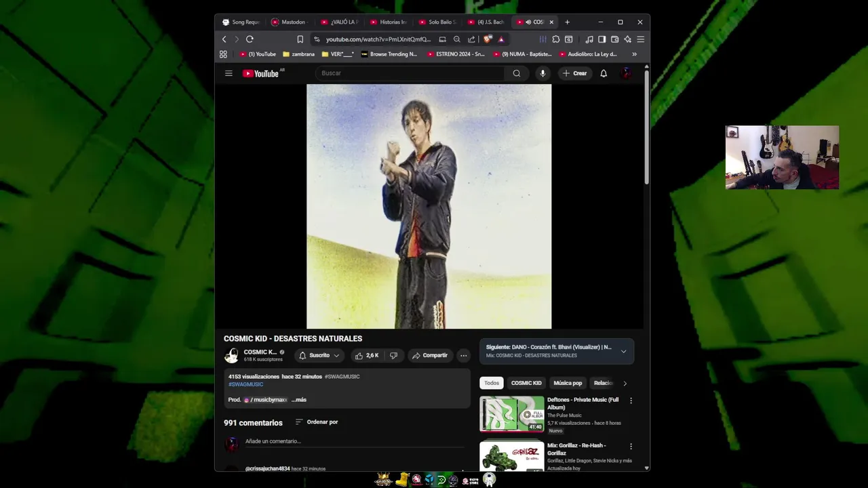The image size is (868, 488).
Task: Open the Browse Trending N... bookmark
Action: 389,54
